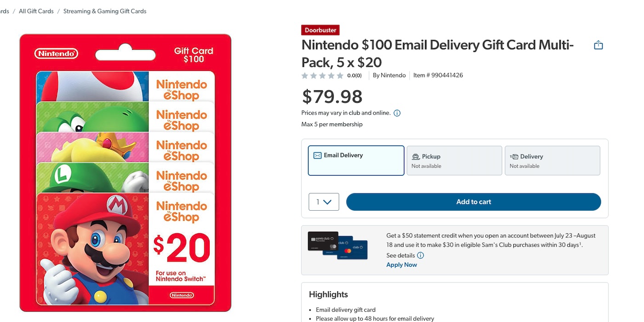
Task: Click the share icon beside product title
Action: [598, 45]
